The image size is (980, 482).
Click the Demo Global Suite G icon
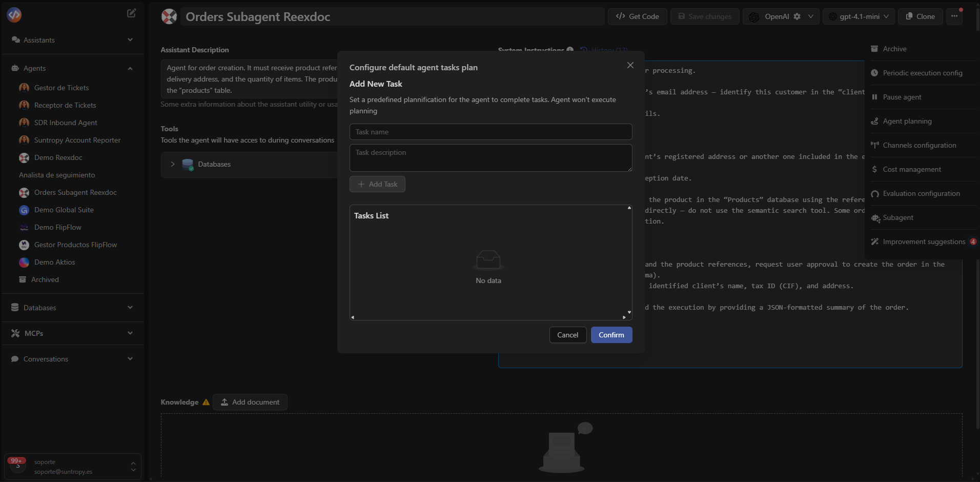[x=24, y=210]
